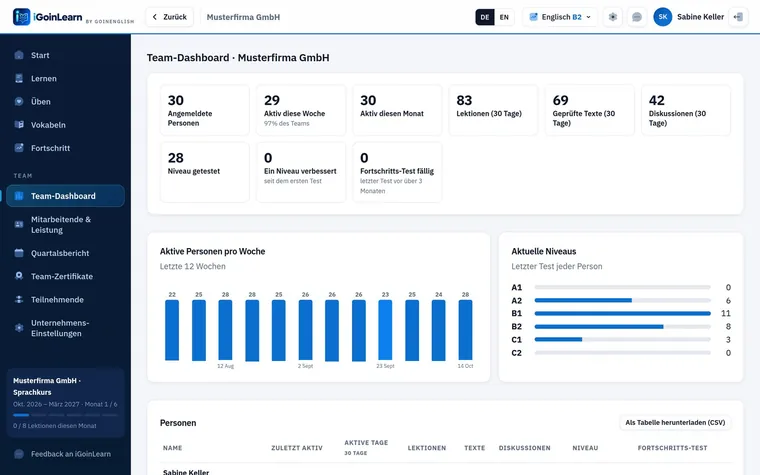Click the Lektionen (30 Tage) stat card

[493, 110]
